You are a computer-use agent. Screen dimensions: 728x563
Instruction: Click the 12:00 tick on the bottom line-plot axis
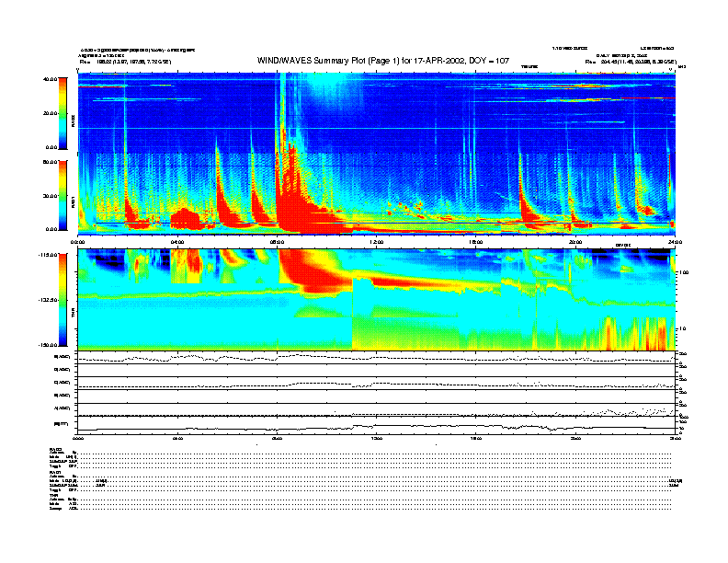[x=377, y=438]
